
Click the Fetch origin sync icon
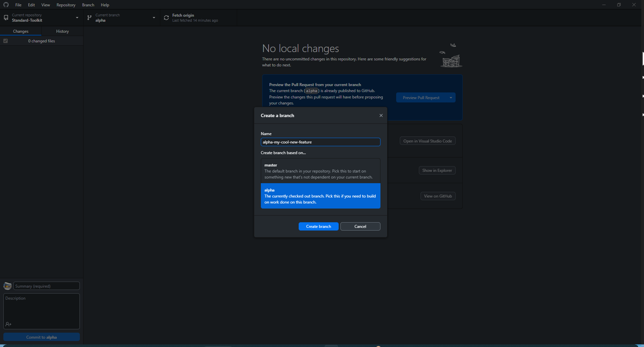click(166, 18)
